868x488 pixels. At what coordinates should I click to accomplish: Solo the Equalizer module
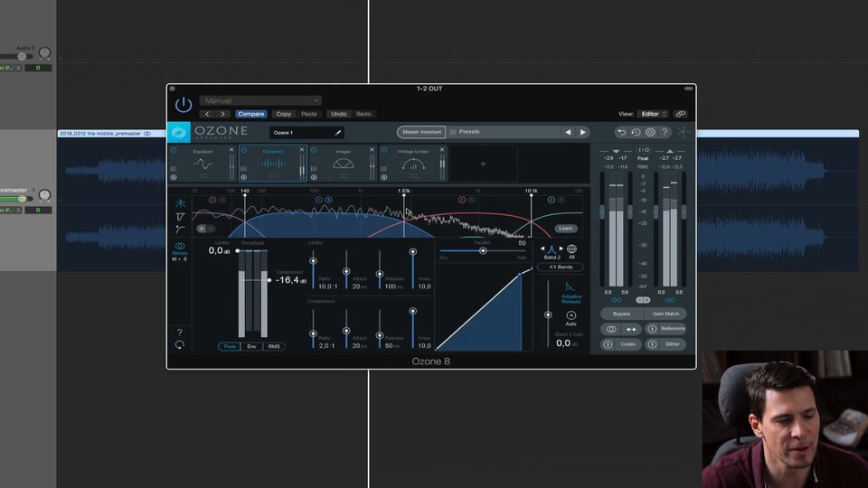click(174, 178)
